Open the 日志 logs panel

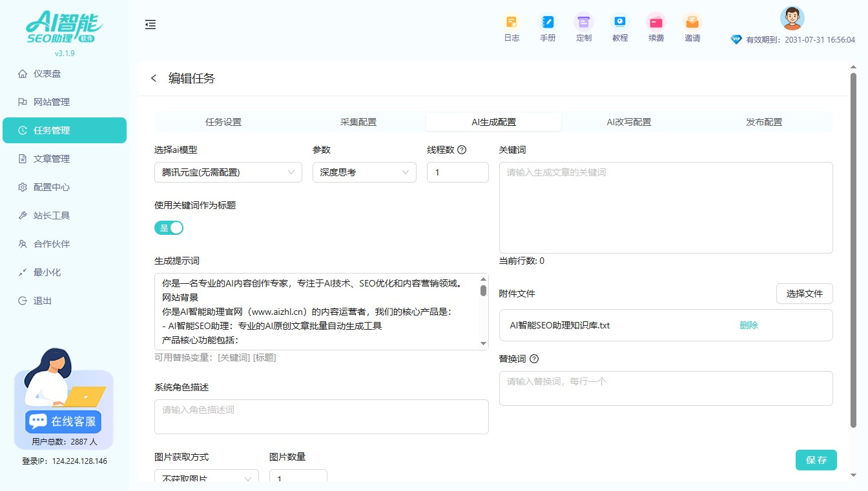tap(512, 28)
